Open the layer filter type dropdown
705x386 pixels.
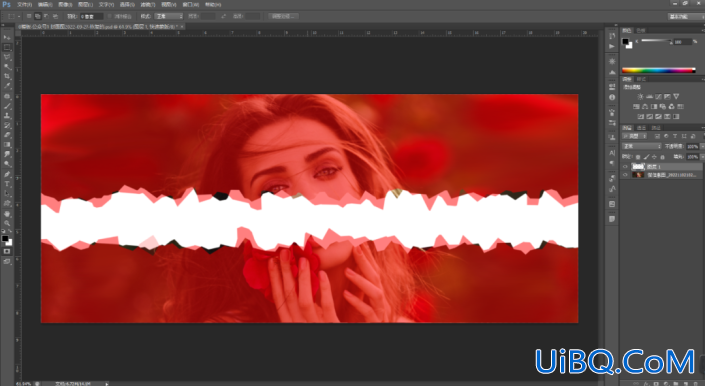[634, 136]
